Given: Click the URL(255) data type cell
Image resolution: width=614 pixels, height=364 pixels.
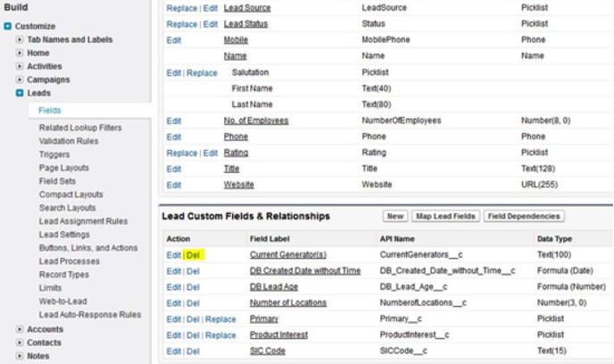Looking at the screenshot, I should [x=539, y=185].
